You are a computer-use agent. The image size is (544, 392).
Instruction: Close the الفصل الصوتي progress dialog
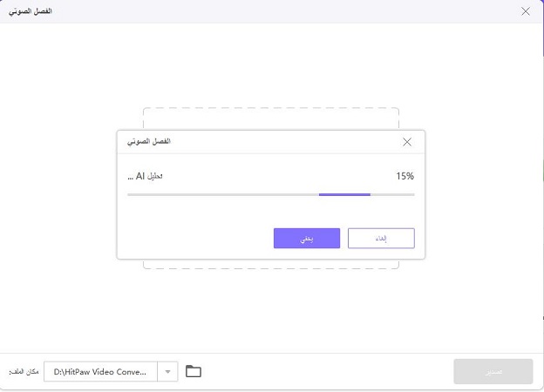[407, 141]
